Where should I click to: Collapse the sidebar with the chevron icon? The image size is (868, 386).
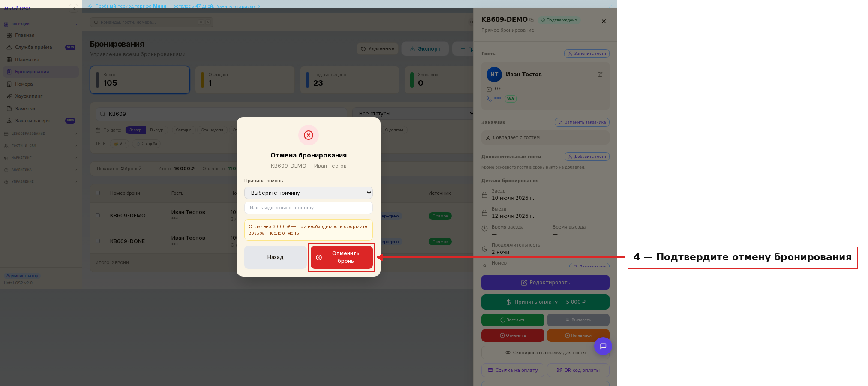(74, 8)
